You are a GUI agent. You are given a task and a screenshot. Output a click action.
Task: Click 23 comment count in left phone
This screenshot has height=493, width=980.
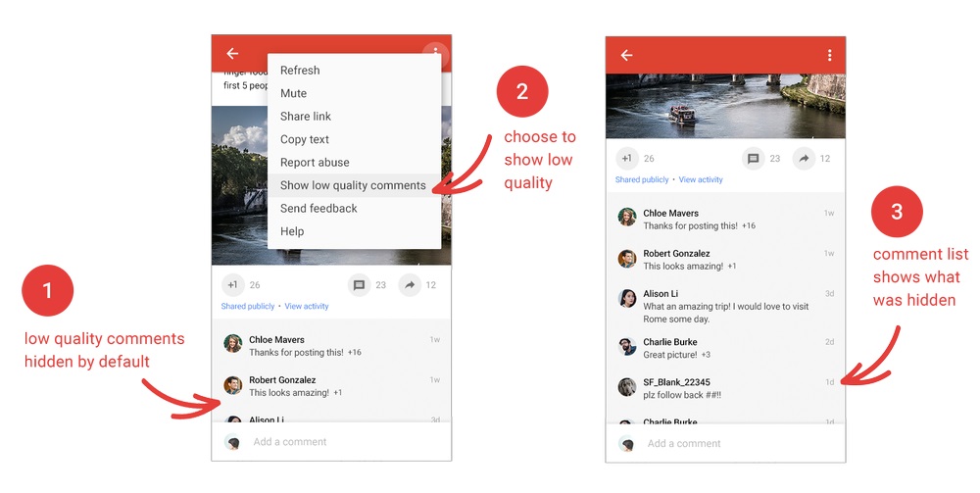click(x=380, y=285)
